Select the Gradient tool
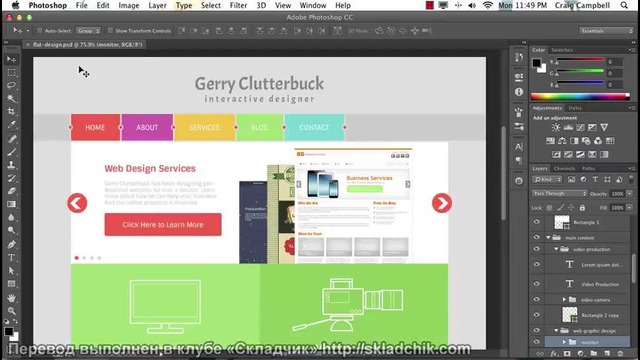Viewport: 640px width, 360px height. pyautogui.click(x=11, y=204)
